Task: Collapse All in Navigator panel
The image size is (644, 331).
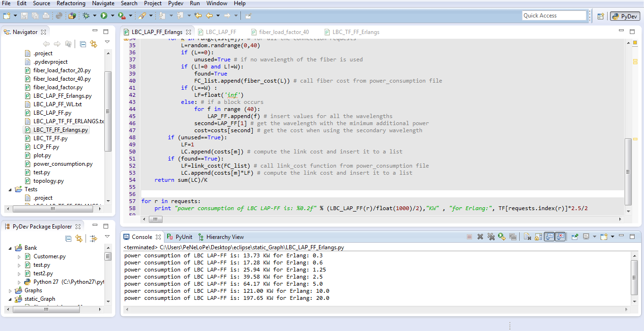Action: click(x=83, y=44)
